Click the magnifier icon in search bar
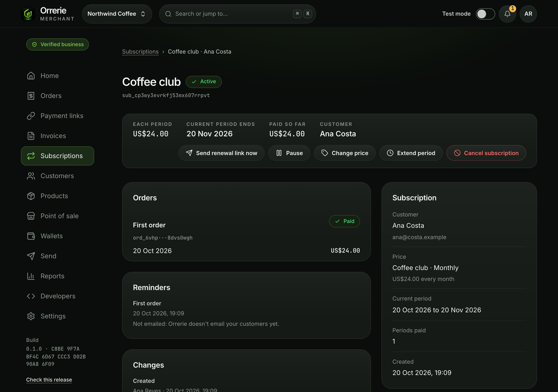The height and width of the screenshot is (392, 558). tap(168, 14)
